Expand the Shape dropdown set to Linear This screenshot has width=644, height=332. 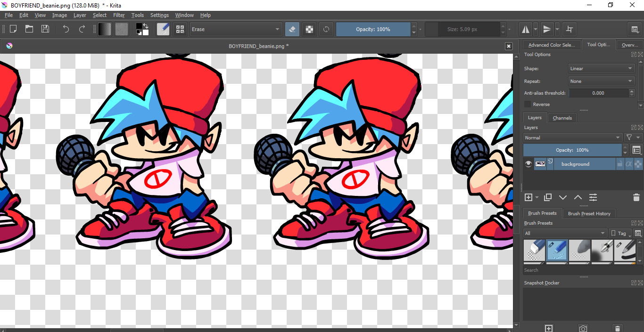point(601,69)
